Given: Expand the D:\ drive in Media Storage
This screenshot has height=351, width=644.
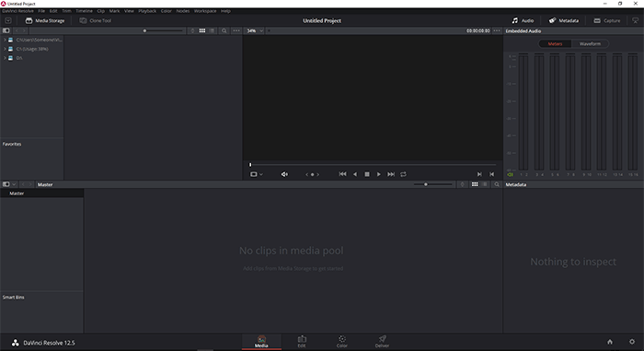Looking at the screenshot, I should coord(5,58).
